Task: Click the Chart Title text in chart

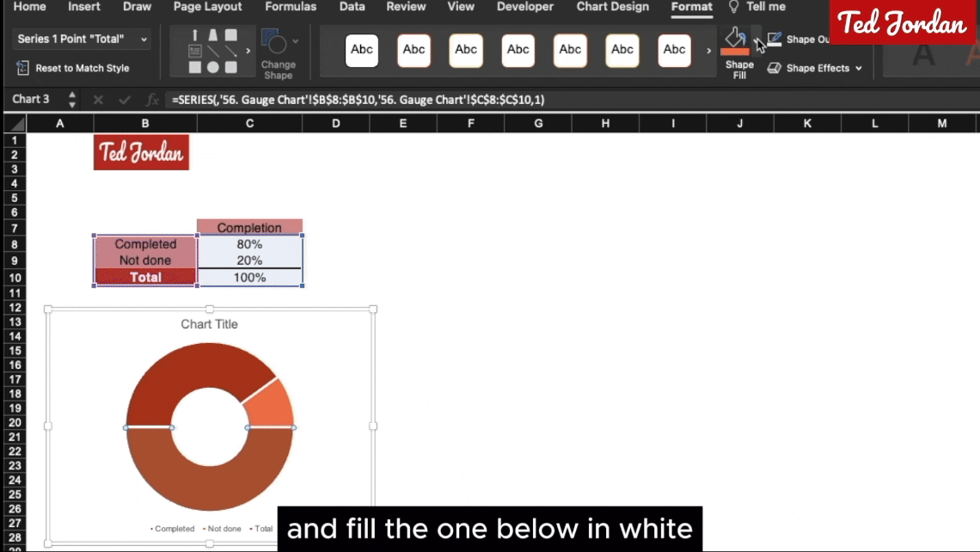Action: click(209, 324)
